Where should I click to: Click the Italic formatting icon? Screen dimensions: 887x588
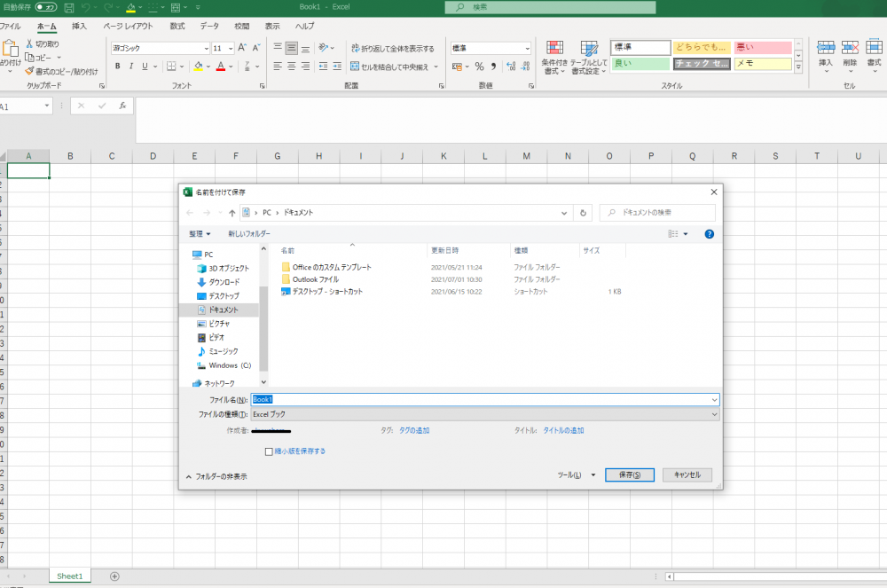tap(131, 67)
